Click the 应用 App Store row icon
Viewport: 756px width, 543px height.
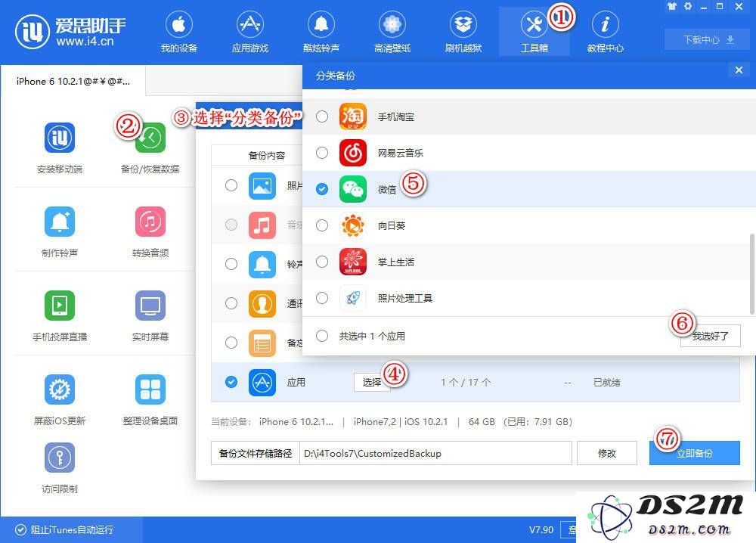coord(262,383)
